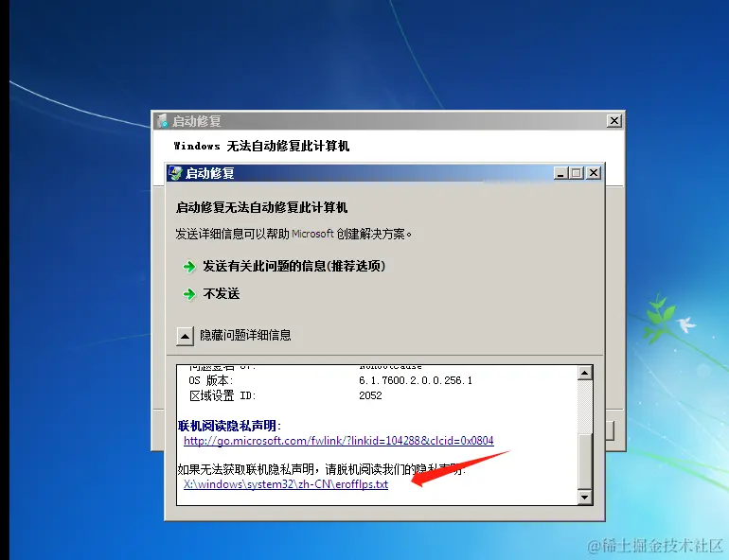The image size is (729, 560).
Task: Minimize the inner 启动修复 dialog
Action: 560,173
